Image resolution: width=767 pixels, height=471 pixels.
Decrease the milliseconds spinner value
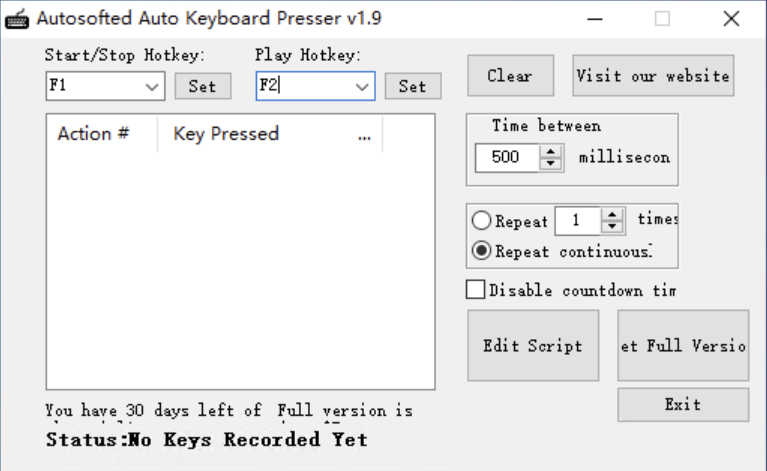[552, 162]
